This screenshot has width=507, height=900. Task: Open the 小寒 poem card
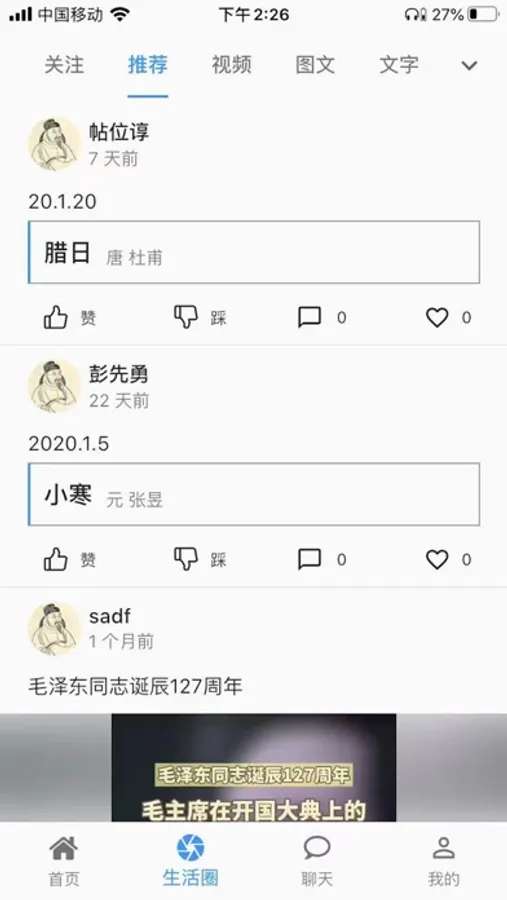254,494
